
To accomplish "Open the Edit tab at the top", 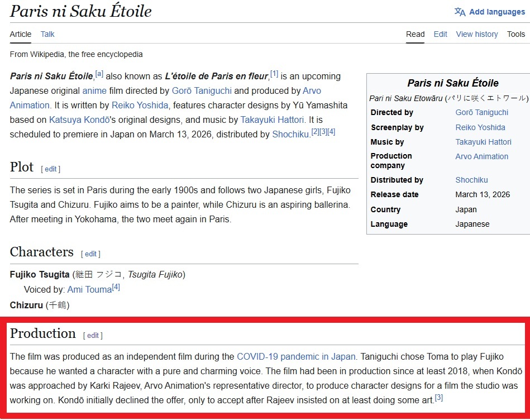I will point(440,34).
